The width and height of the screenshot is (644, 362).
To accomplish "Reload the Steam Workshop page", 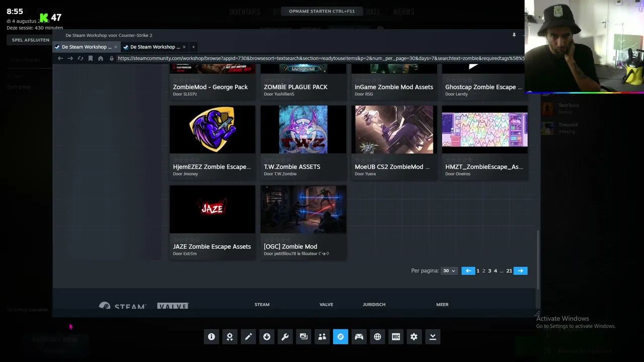I will coord(80,58).
